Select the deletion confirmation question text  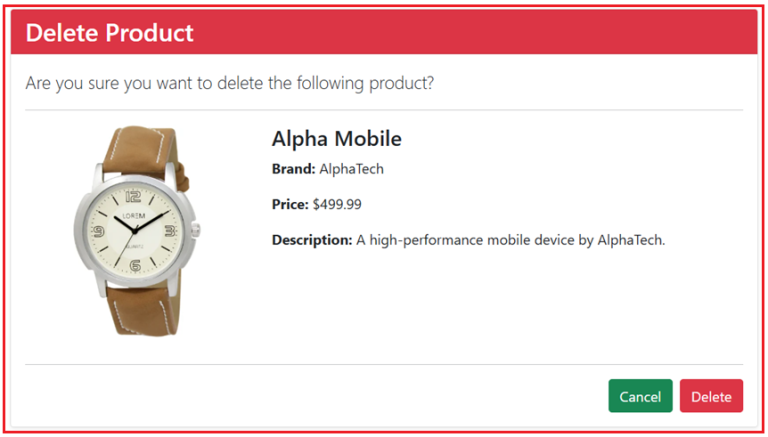230,83
